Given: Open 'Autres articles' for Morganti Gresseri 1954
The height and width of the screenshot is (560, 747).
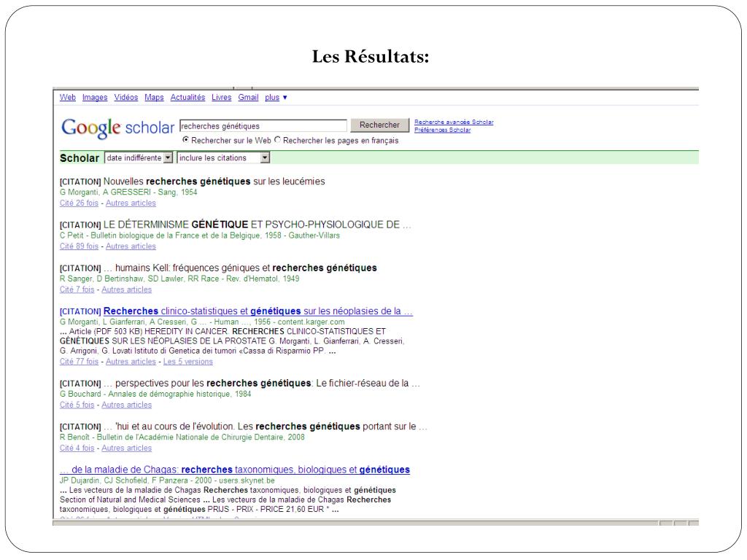Looking at the screenshot, I should coord(131,203).
